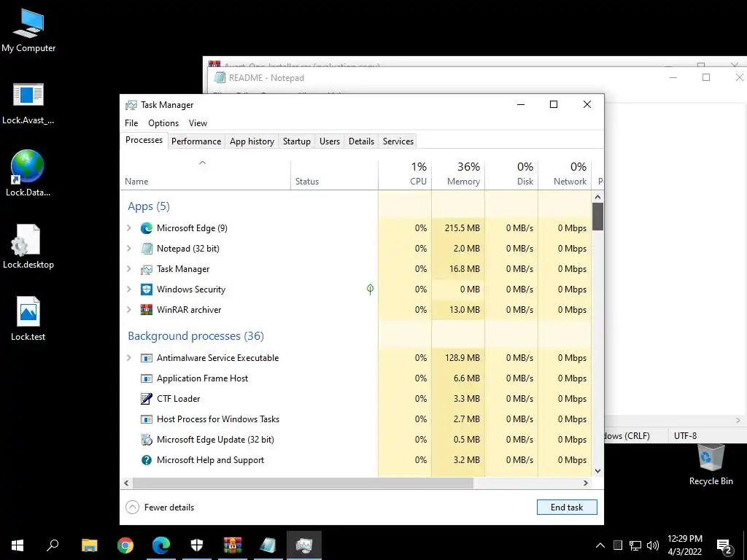Sort processes by the Name column
Viewport: 747px width, 560px height.
[205, 175]
